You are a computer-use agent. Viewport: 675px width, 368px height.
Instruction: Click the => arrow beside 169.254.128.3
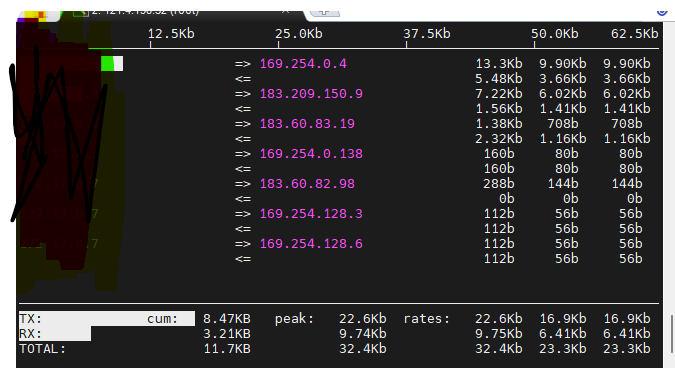click(x=243, y=214)
